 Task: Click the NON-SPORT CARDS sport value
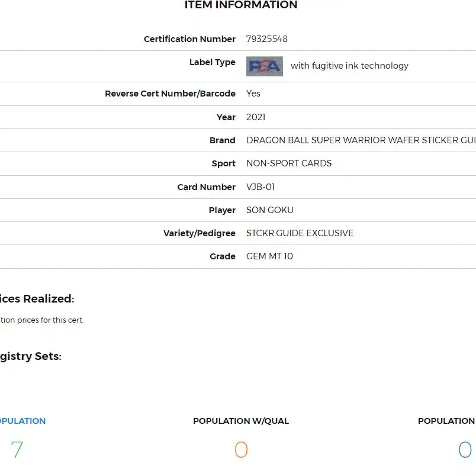point(289,163)
